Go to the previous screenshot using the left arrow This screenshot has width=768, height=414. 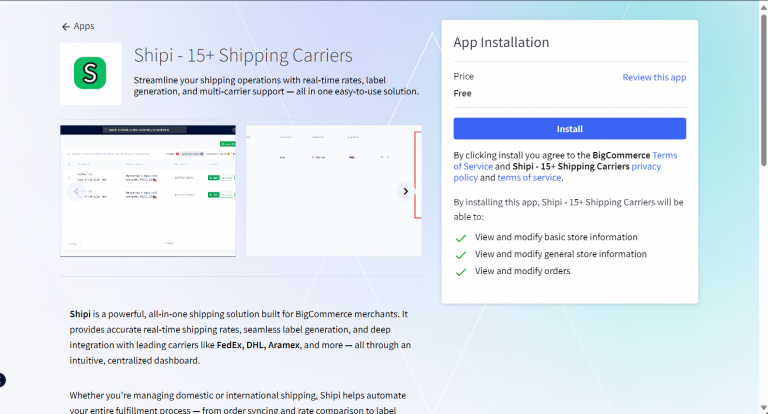(x=76, y=191)
